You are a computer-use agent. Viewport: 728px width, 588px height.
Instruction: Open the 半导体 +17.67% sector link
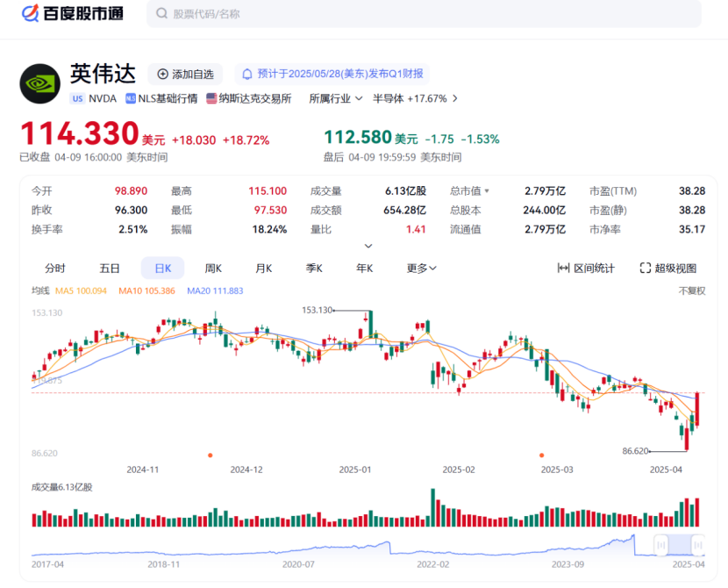click(x=415, y=99)
